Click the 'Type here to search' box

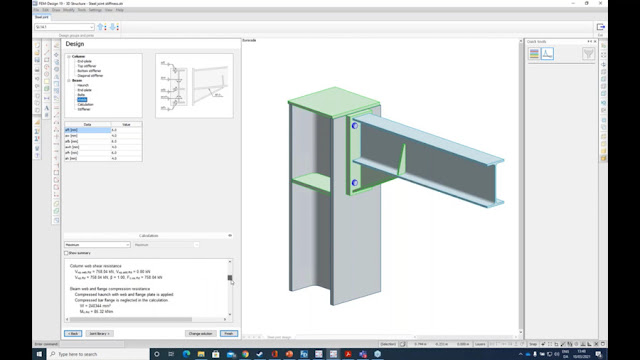tap(99, 354)
